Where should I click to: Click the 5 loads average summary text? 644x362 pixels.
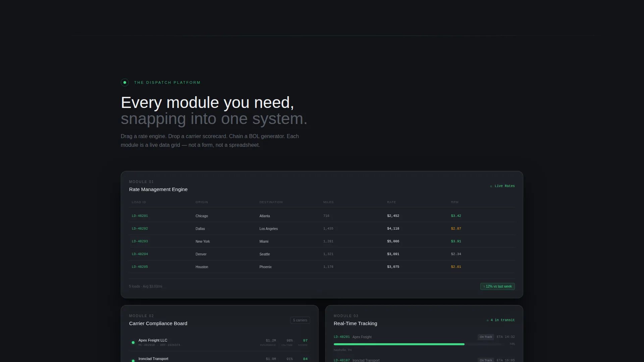coord(146,287)
